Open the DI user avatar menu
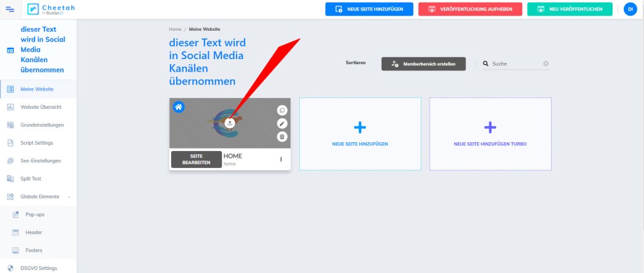This screenshot has width=644, height=273. (630, 9)
